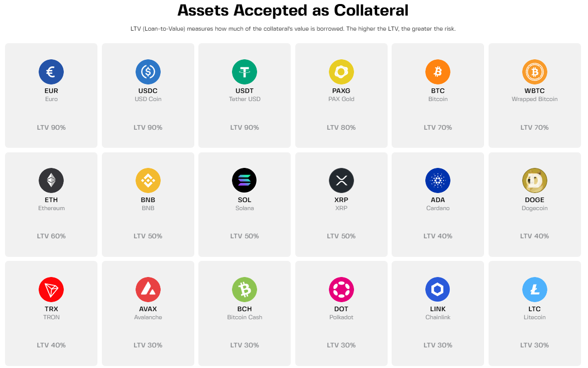Click the USDC coin icon
This screenshot has width=588, height=368.
pyautogui.click(x=148, y=72)
